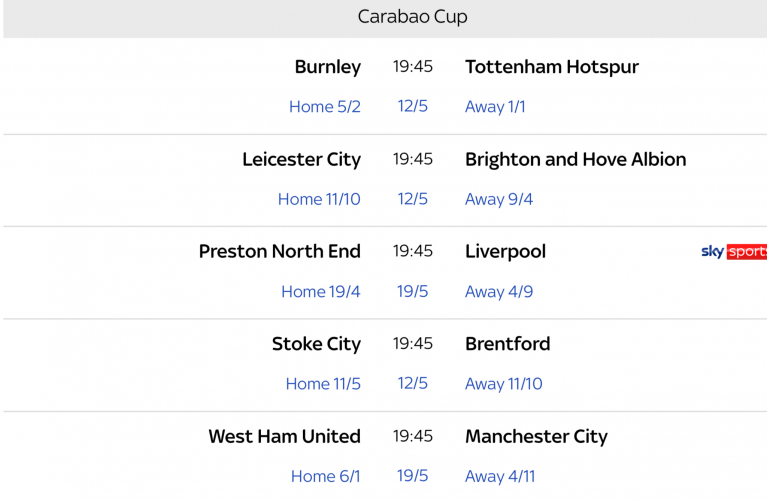Open the Leicester City team link
The image size is (767, 500).
point(301,159)
